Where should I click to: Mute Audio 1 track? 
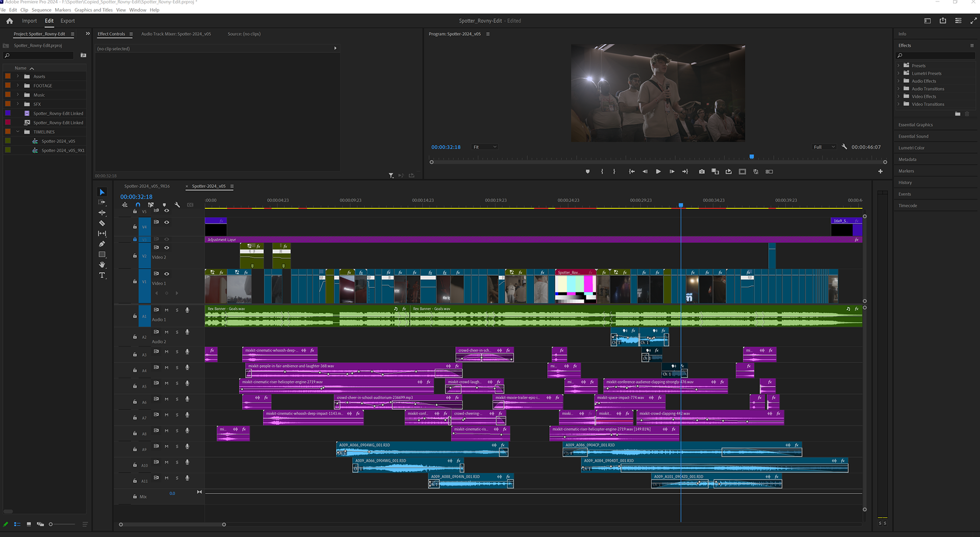(166, 310)
